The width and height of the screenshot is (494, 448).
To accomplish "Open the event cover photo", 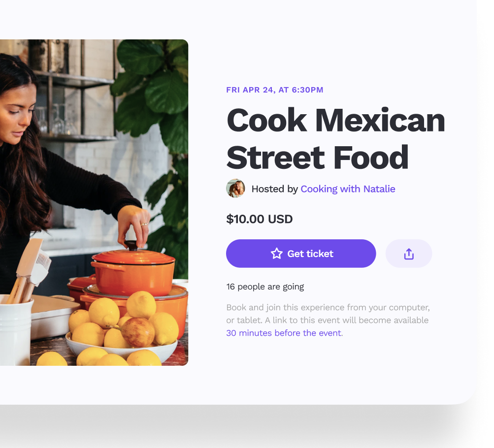I will pos(94,202).
